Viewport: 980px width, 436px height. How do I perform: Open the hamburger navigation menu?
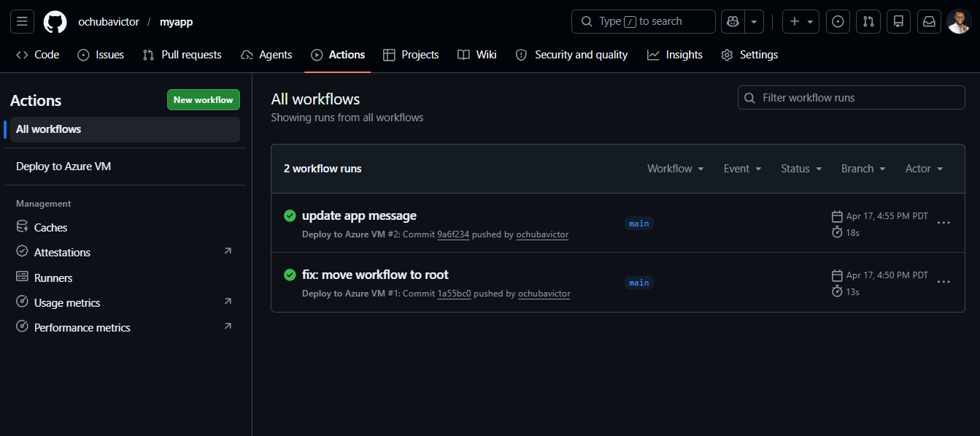22,22
